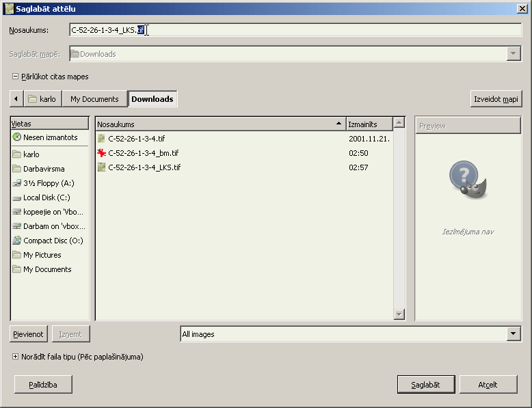Screen dimensions: 532x408
Task: Select the C-52-26-1-3-4.tif file name
Action: coord(136,139)
